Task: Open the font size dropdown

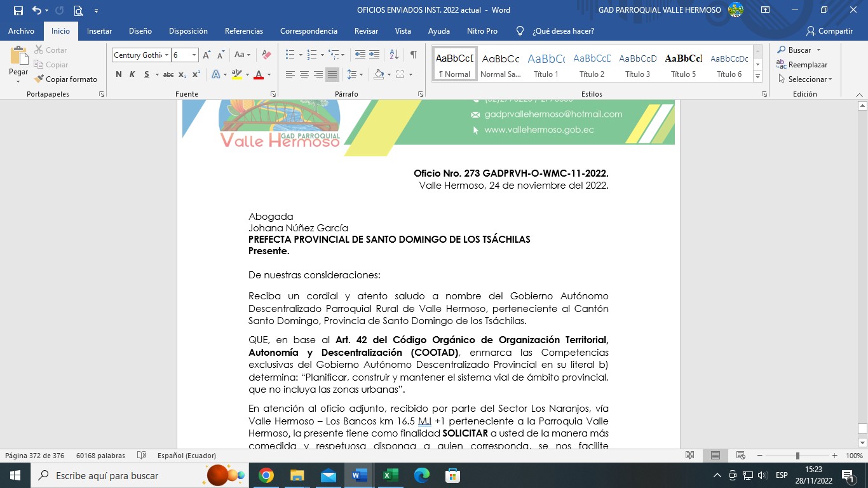Action: click(x=194, y=55)
